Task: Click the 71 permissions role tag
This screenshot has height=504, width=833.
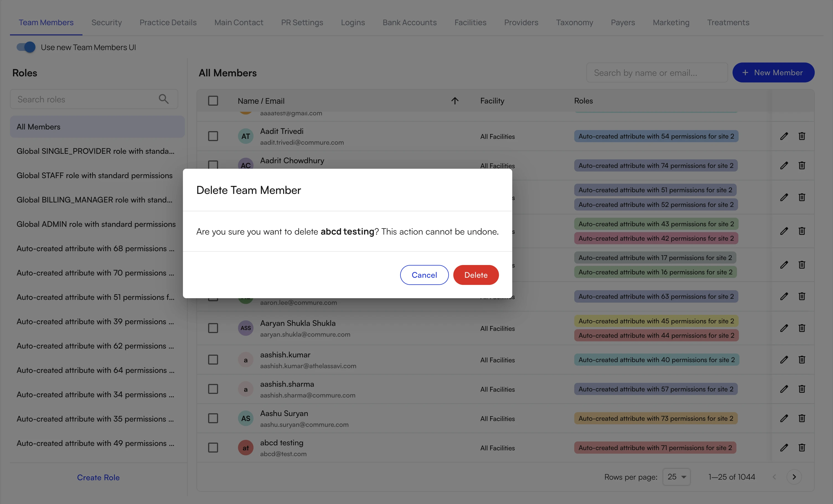Action: tap(655, 448)
